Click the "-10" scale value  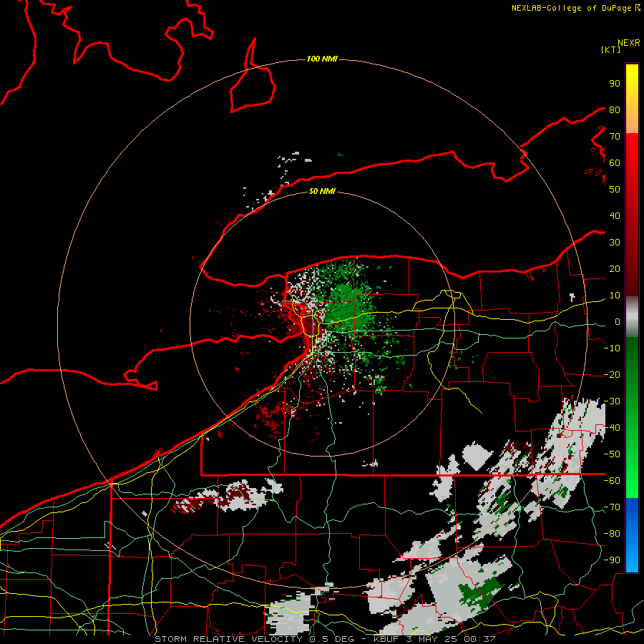pyautogui.click(x=612, y=348)
